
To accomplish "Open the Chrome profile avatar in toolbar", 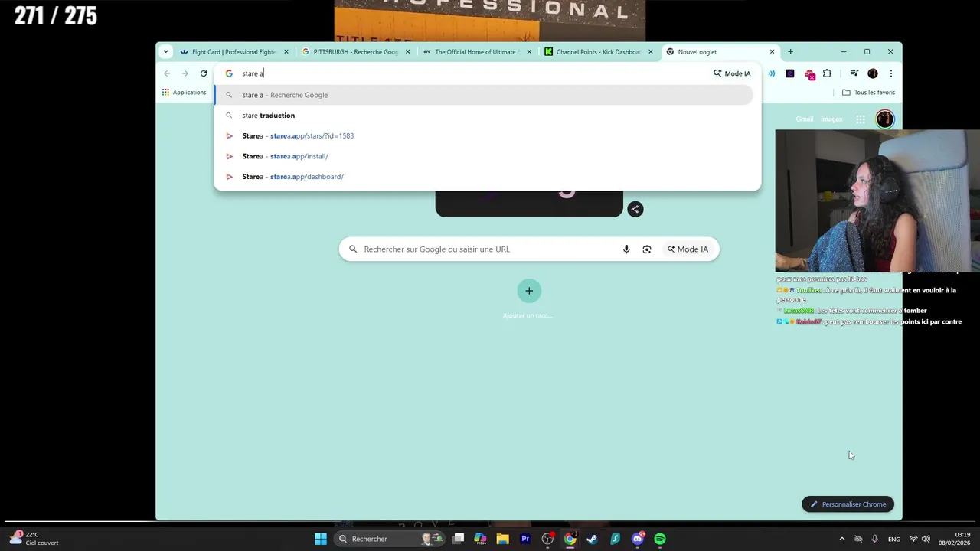I will (873, 73).
